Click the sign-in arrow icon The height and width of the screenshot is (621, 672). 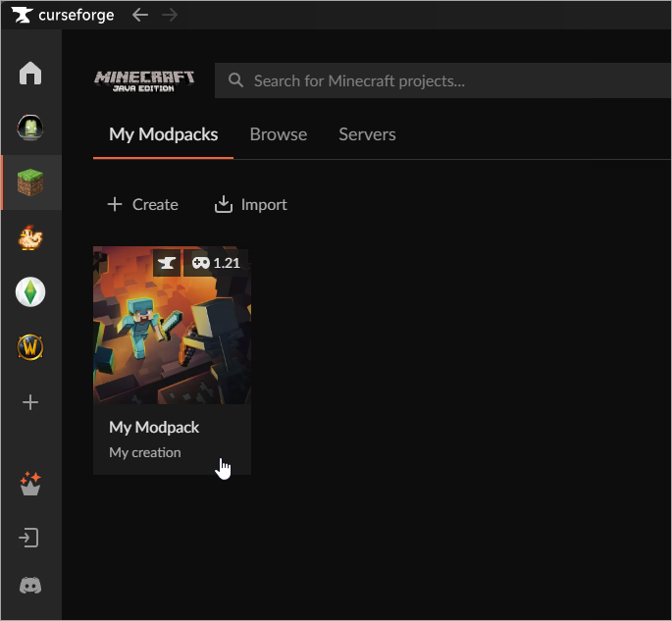coord(29,538)
